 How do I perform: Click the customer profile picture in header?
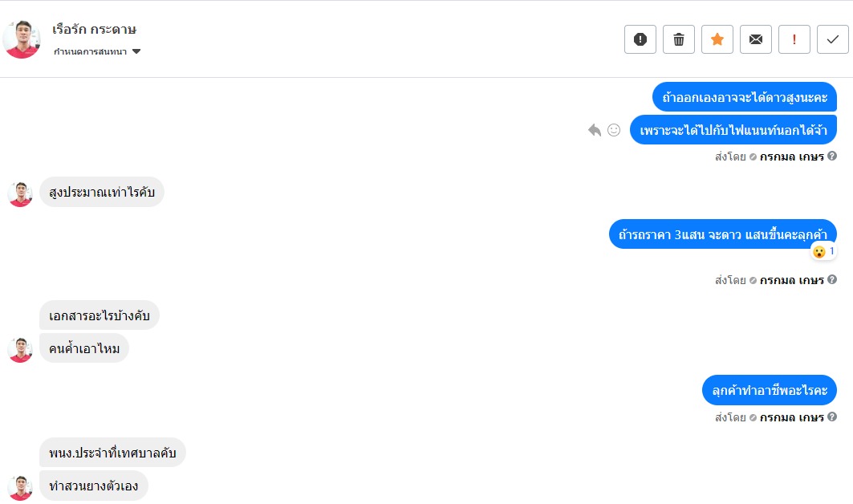22,39
